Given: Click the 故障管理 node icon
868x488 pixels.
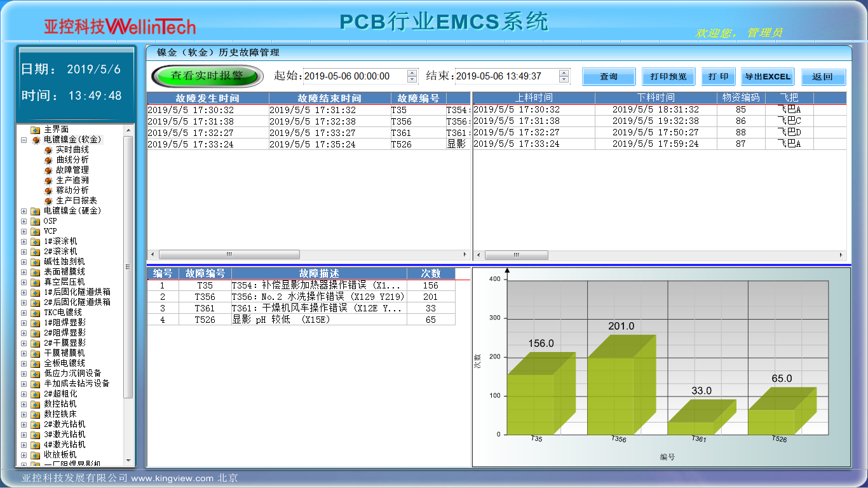Looking at the screenshot, I should 48,170.
